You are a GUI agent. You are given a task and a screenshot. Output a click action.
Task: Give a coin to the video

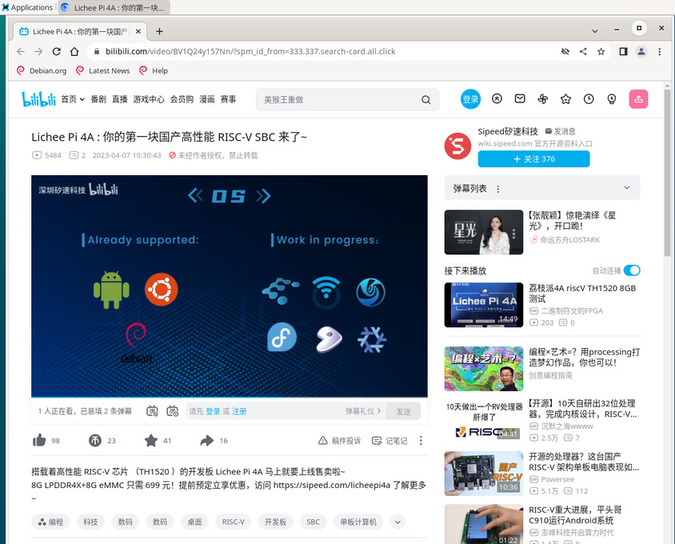coord(95,440)
